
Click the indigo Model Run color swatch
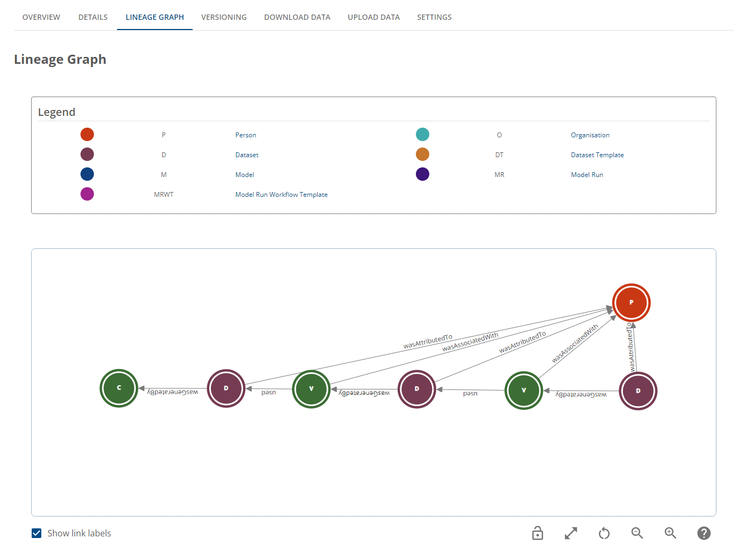[422, 174]
